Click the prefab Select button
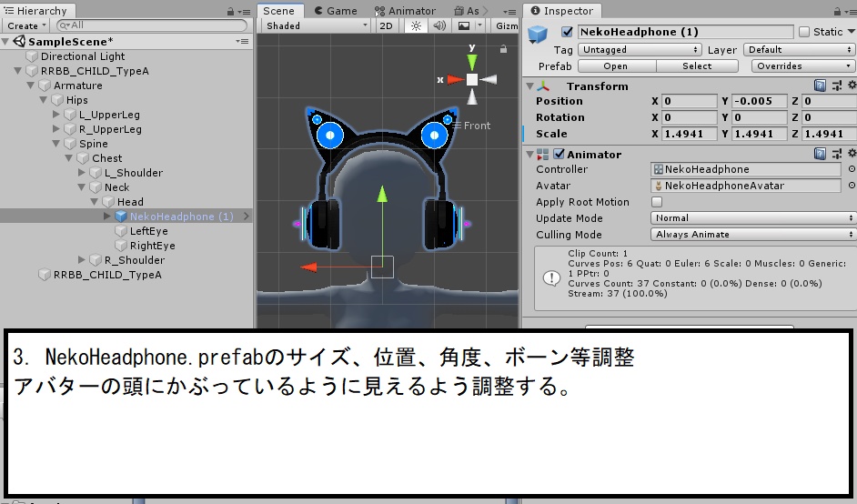This screenshot has height=504, width=857. (x=697, y=66)
